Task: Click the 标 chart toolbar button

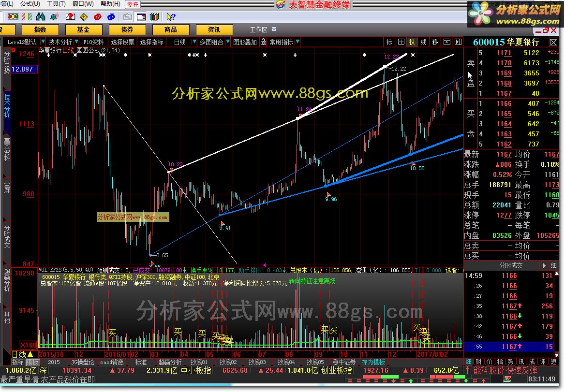Action: click(x=389, y=42)
